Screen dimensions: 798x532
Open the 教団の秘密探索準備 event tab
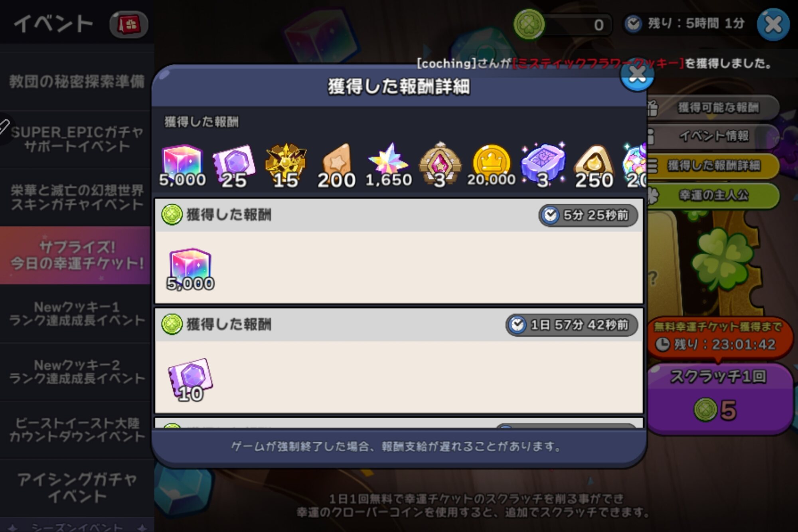77,81
